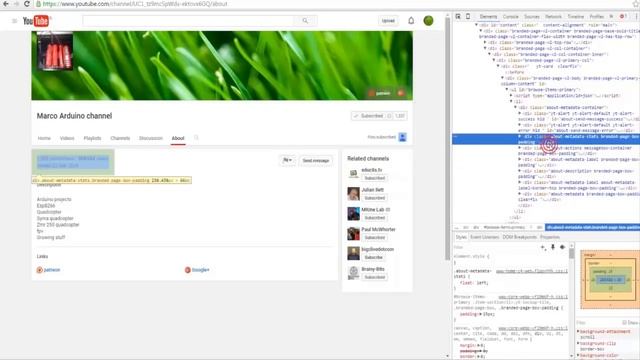This screenshot has height=360, width=640.
Task: Open the Videos channel tab
Action: click(x=67, y=138)
